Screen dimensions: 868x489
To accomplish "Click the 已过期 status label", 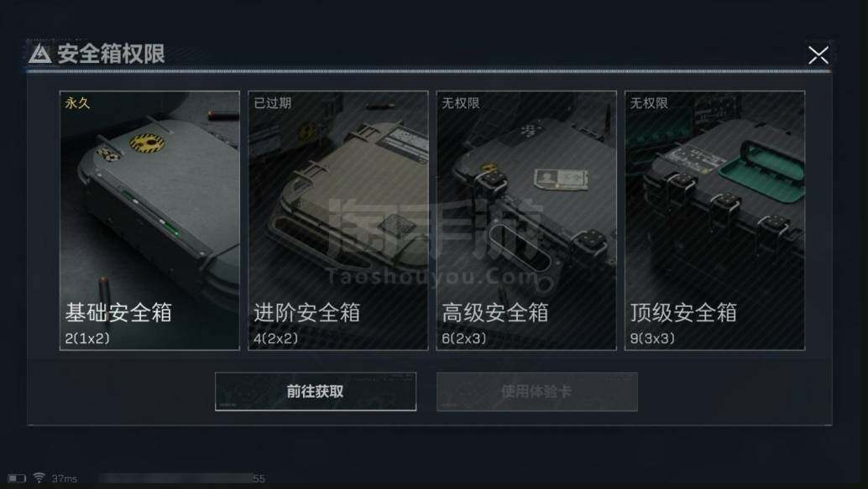I will pos(272,103).
